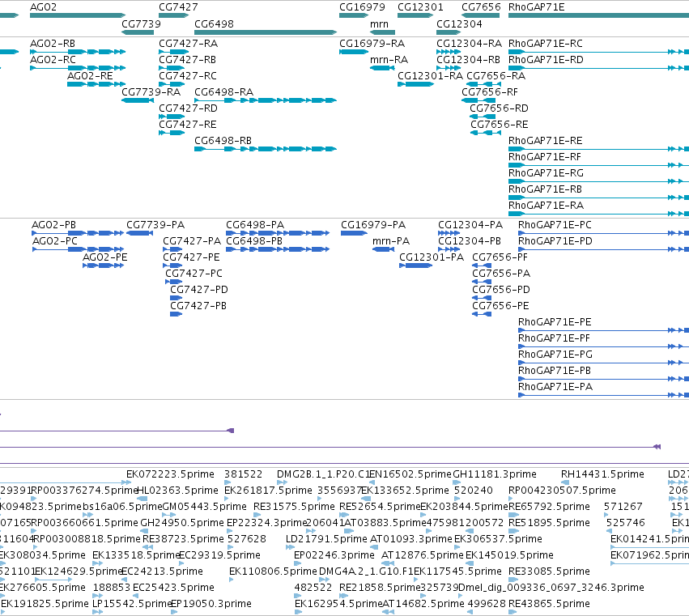689x616 pixels.
Task: Select transcript CG7656-RE
Action: tap(500, 125)
